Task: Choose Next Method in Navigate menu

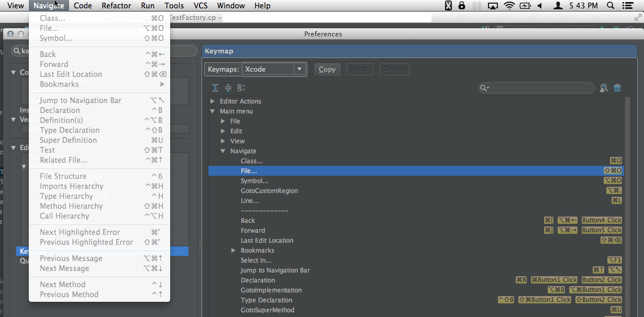Action: [x=99, y=285]
